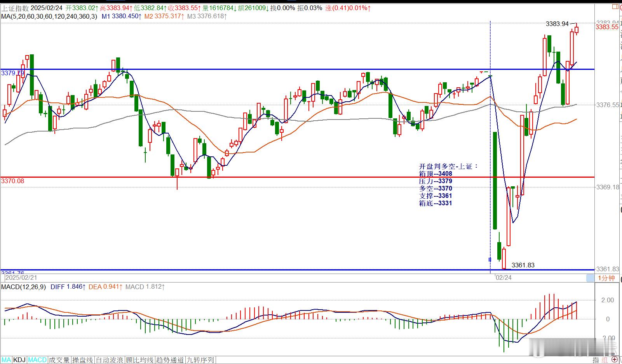Click the 3361.83 price axis label

pyautogui.click(x=608, y=269)
